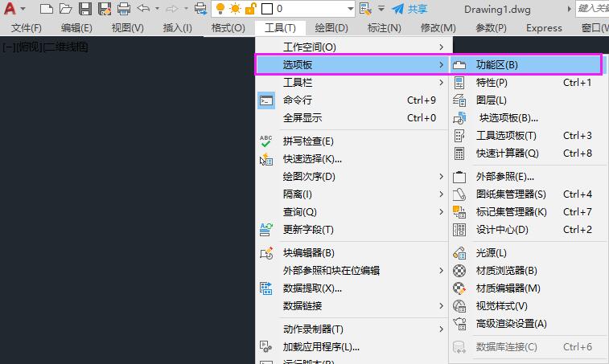Expand the arrow left of search box
This screenshot has width=609, height=364.
coord(569,9)
